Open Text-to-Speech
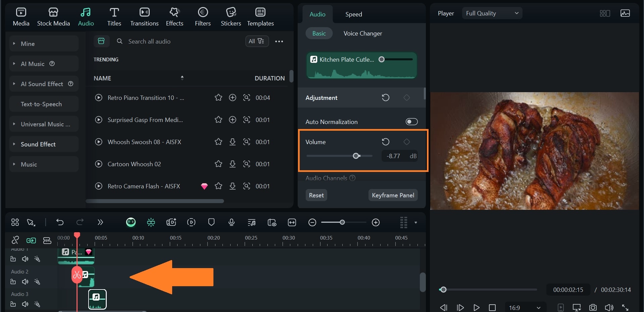The image size is (644, 312). [44, 104]
